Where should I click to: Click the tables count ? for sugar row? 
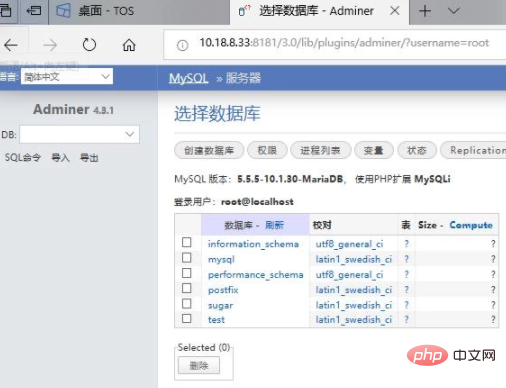[x=406, y=305]
